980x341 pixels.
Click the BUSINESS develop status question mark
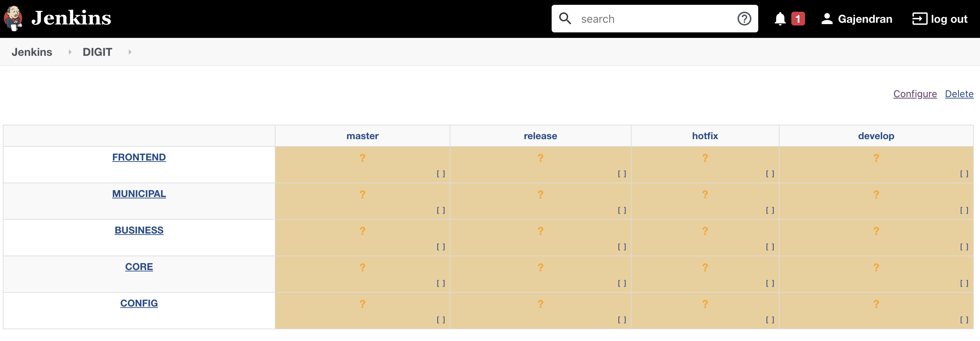pos(876,231)
